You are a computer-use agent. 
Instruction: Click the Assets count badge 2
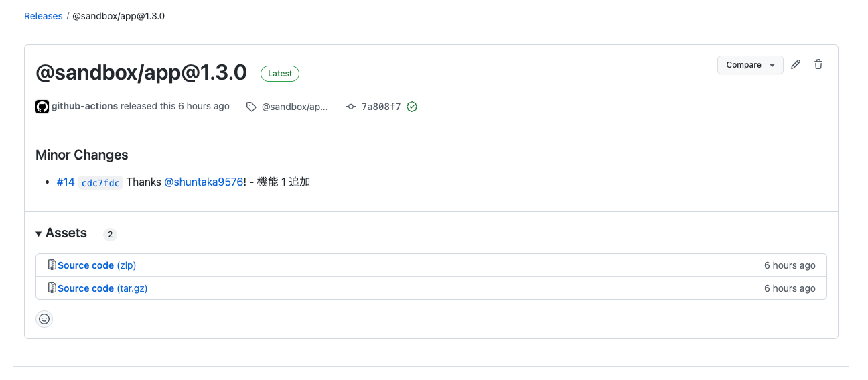pos(110,235)
